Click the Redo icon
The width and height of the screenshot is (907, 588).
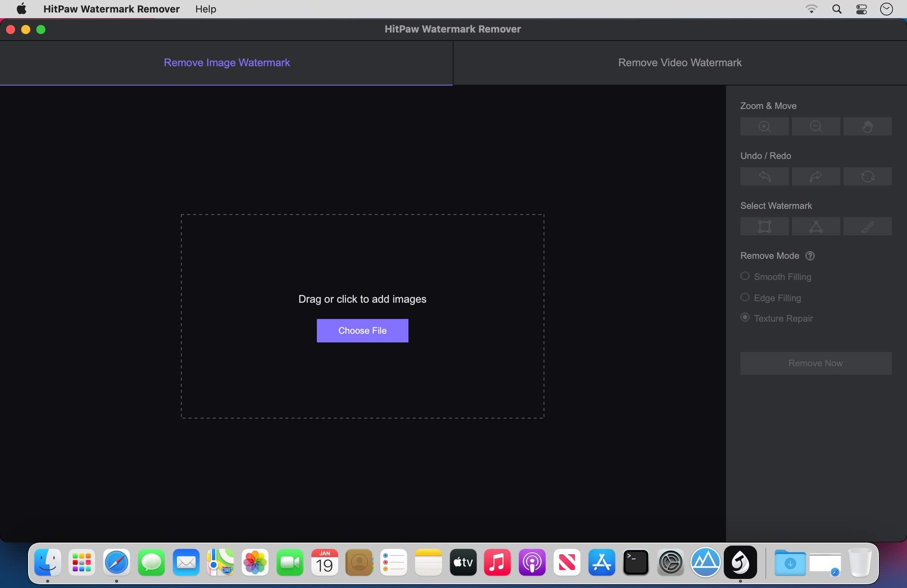click(815, 176)
